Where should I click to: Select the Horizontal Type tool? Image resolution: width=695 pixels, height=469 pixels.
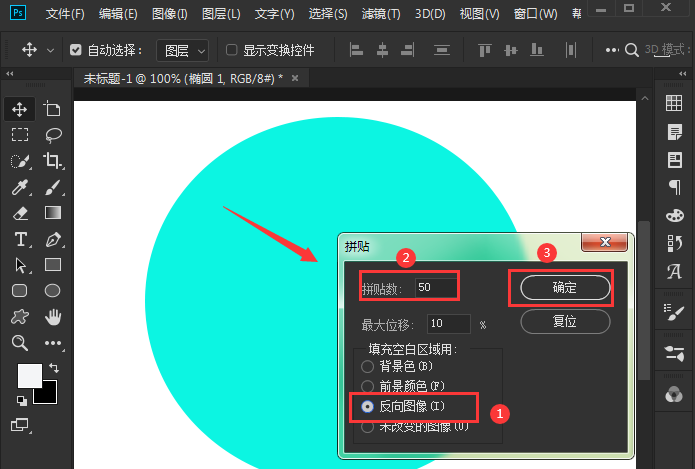click(20, 239)
